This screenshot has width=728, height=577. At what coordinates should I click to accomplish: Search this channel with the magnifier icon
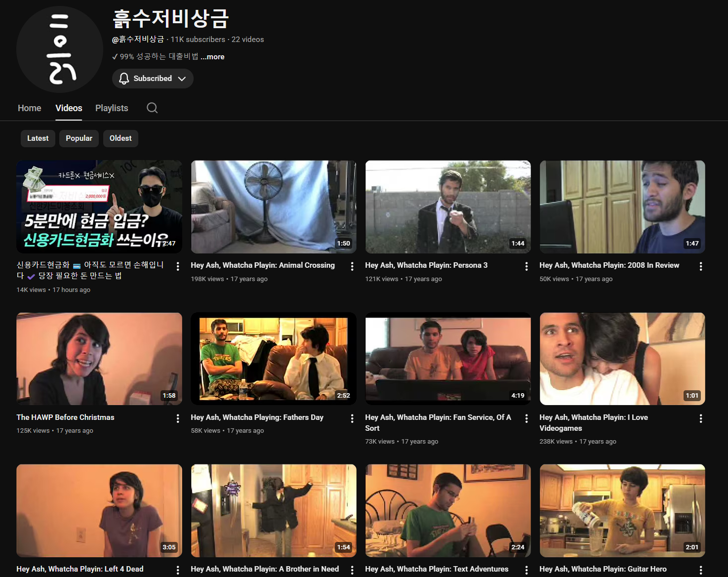coord(152,108)
